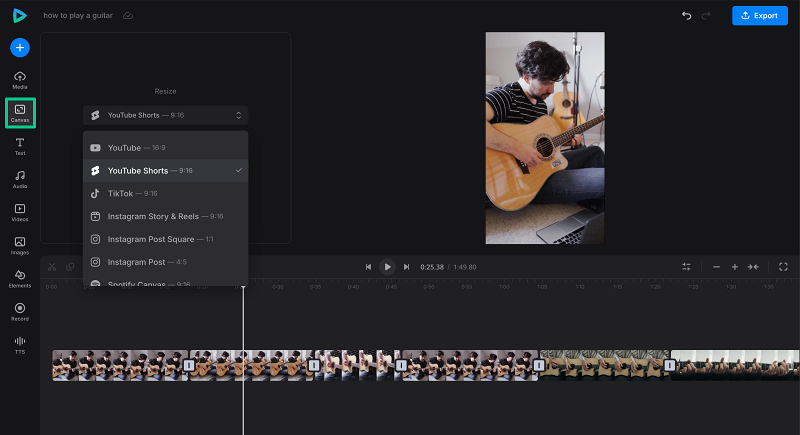Click transition marker after first clip
The width and height of the screenshot is (800, 435).
point(189,365)
